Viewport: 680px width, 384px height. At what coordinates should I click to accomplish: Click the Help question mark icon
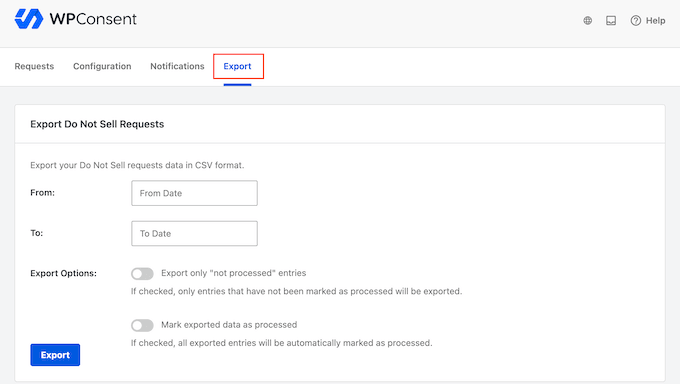[635, 20]
